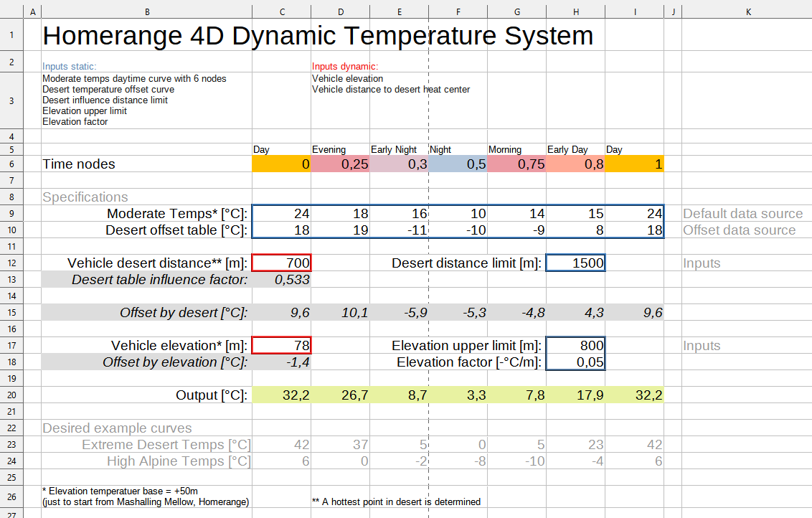
Task: Select the blue Night node 0,5
Action: click(x=458, y=164)
